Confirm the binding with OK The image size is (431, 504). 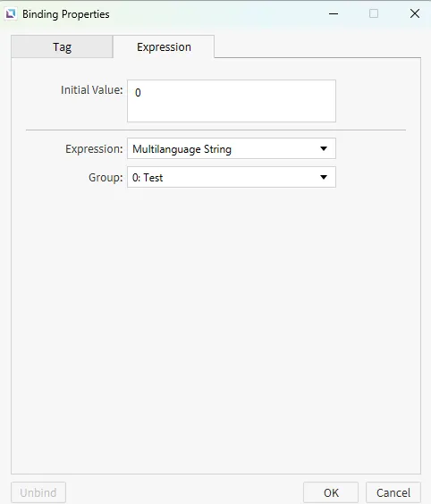coord(331,492)
